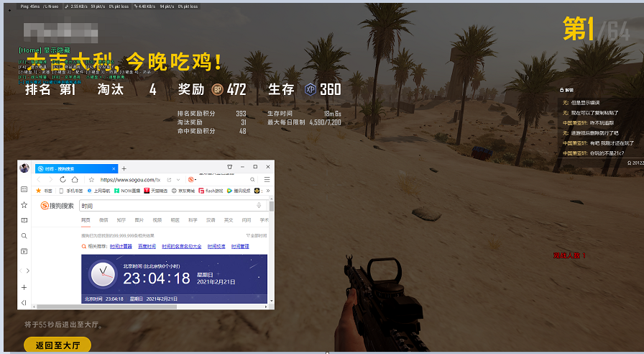Select the 视频 search tab
The height and width of the screenshot is (354, 644).
point(157,220)
